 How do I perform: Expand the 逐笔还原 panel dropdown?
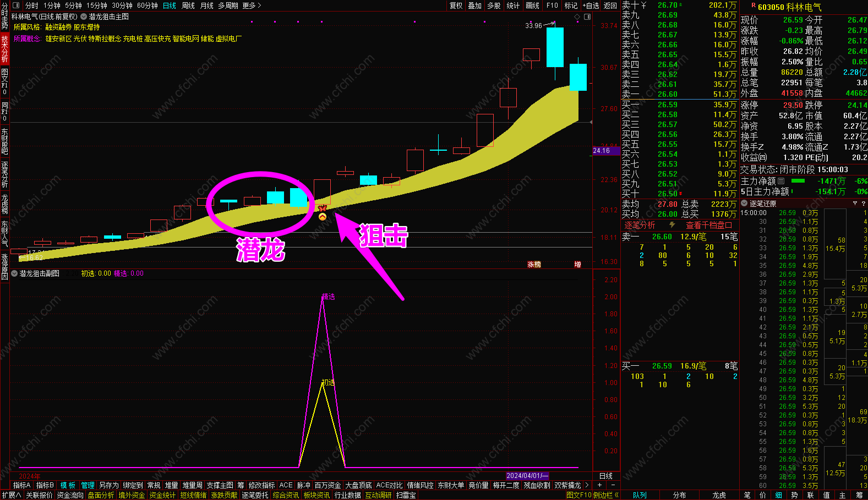[744, 204]
